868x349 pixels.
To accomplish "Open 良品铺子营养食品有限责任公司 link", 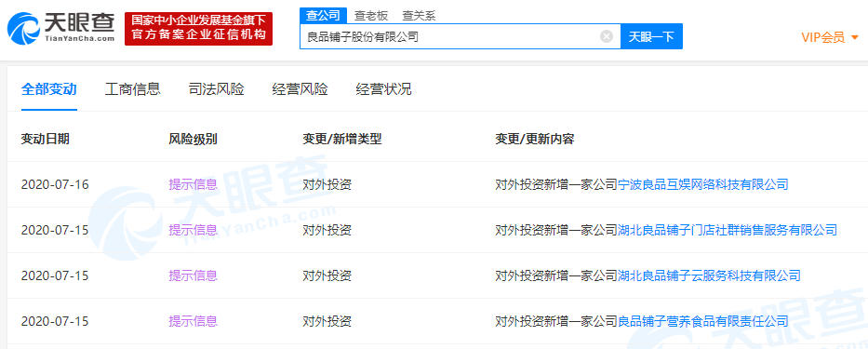I will tap(702, 321).
